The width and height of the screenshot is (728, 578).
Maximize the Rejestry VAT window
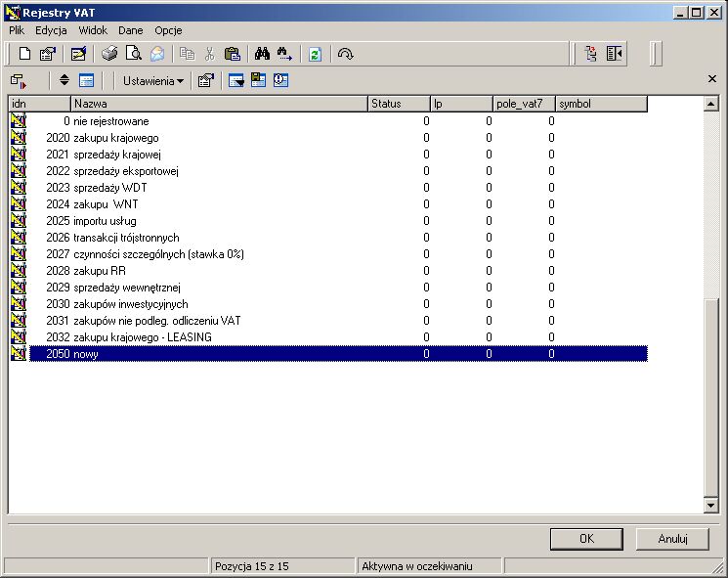pyautogui.click(x=697, y=13)
